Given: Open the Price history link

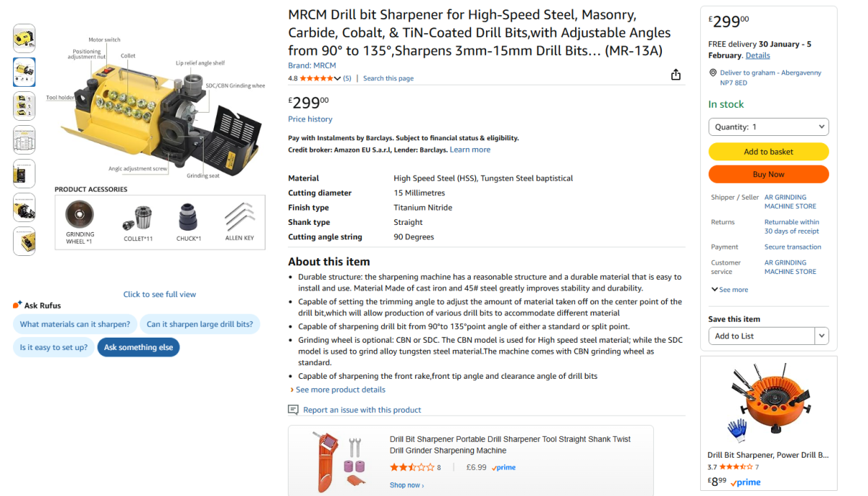Looking at the screenshot, I should (x=310, y=119).
